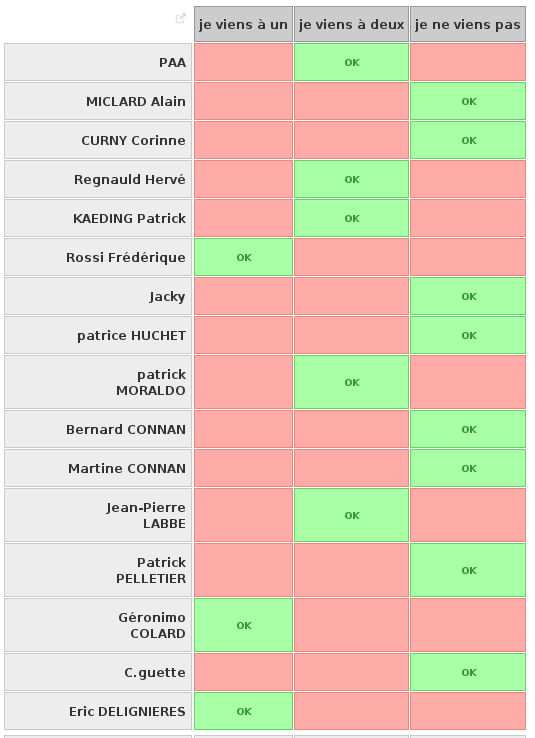Click C.guette's OK in je ne viens pas
This screenshot has width=535, height=738.
coord(468,672)
